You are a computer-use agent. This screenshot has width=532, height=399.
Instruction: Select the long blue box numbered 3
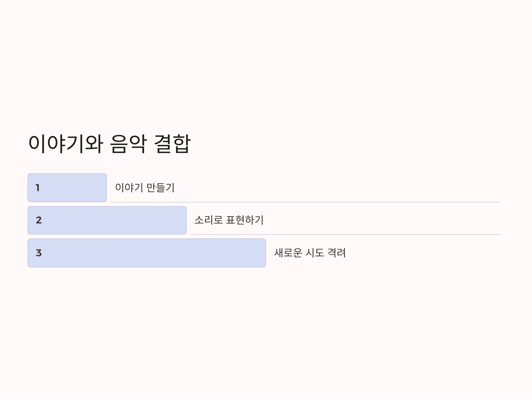pyautogui.click(x=147, y=253)
